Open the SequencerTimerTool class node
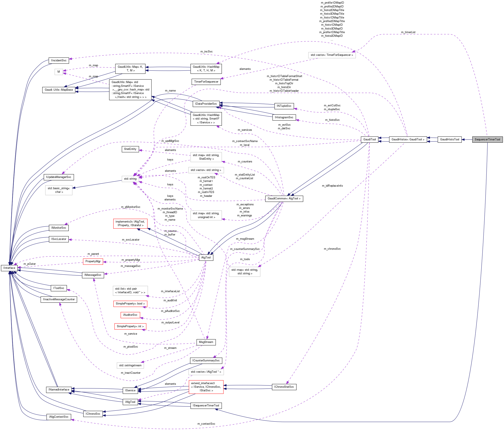 [x=487, y=140]
